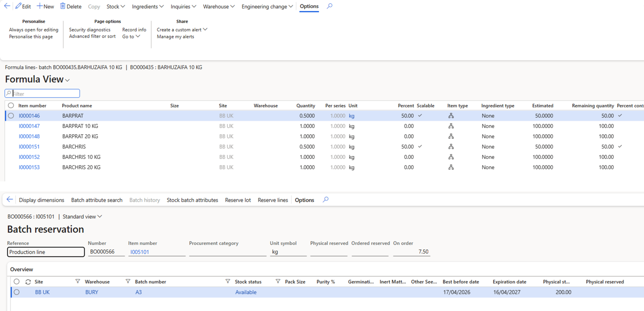Select the I0000146 row radio button

tap(11, 116)
